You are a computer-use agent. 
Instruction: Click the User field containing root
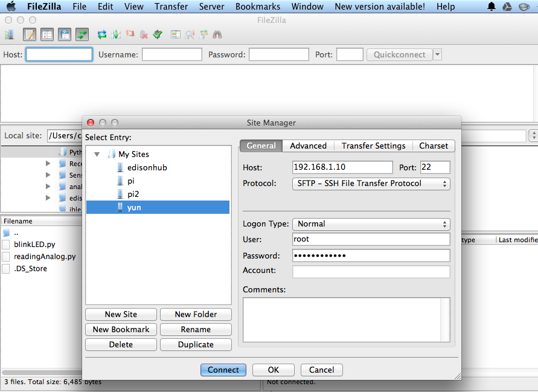tap(371, 239)
